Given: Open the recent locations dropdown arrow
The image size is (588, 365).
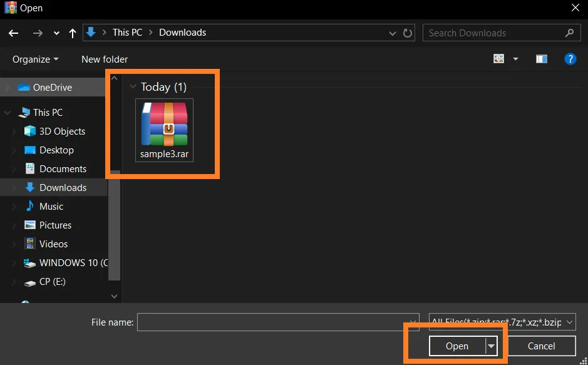Looking at the screenshot, I should point(56,33).
